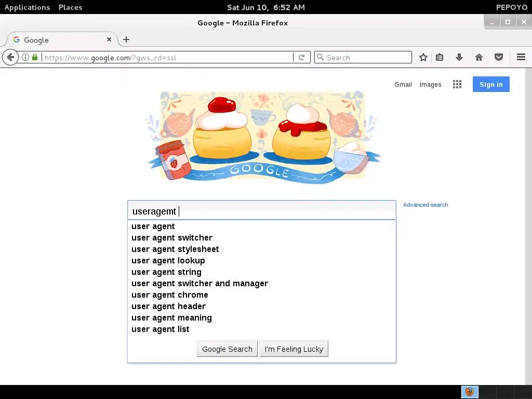Click the green secure lock icon

35,57
